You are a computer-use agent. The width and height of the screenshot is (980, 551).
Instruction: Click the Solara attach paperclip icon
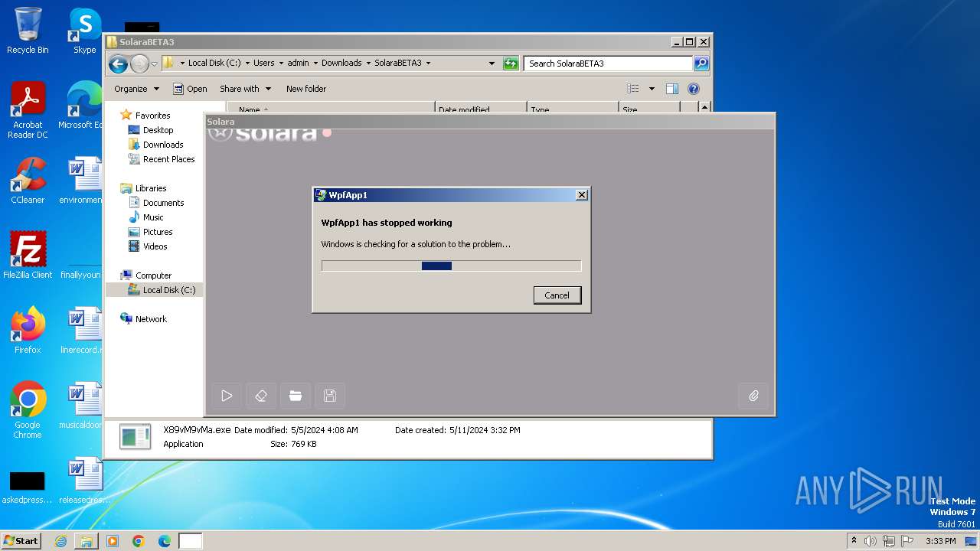click(753, 396)
